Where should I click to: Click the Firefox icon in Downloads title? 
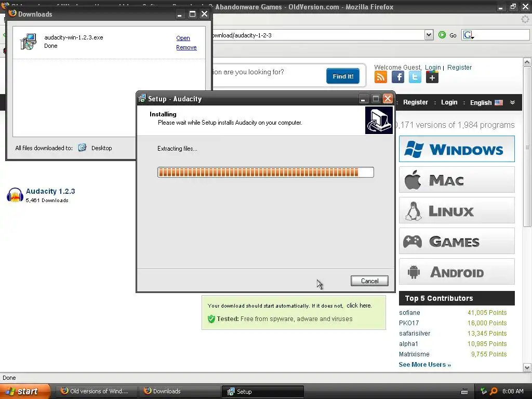[x=12, y=13]
